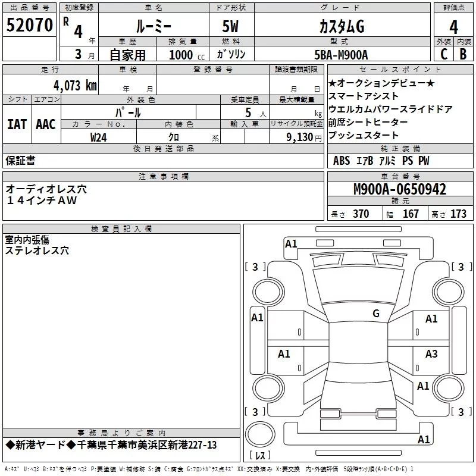Click the air conditioner type AAC
The width and height of the screenshot is (476, 476).
coord(46,124)
